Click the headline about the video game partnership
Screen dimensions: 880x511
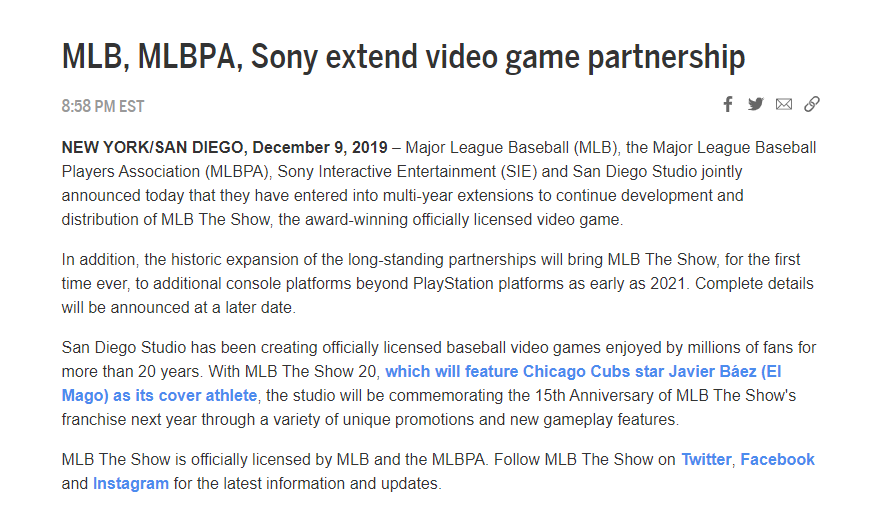click(403, 57)
